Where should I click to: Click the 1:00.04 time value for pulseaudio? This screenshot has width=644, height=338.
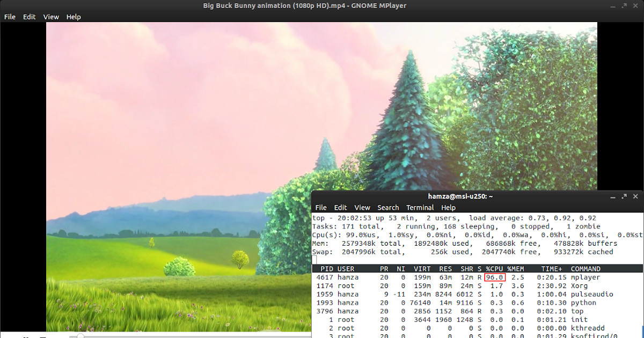click(x=552, y=295)
